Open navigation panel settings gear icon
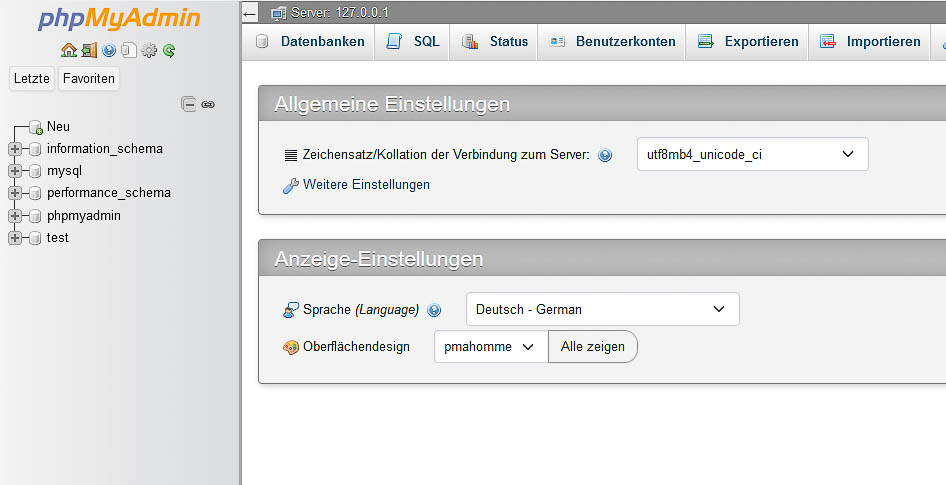The height and width of the screenshot is (485, 946). (x=149, y=51)
